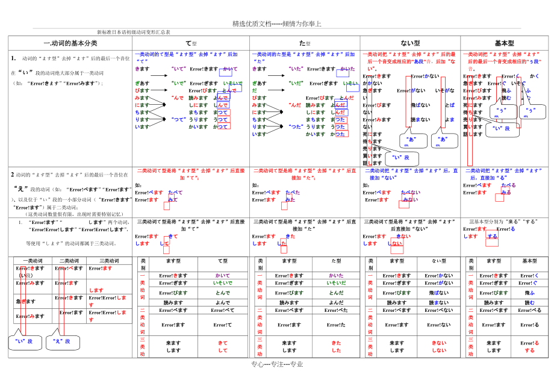This screenshot has height=392, width=554.
Task: Click かいて in the て型 summary table
Action: click(222, 275)
